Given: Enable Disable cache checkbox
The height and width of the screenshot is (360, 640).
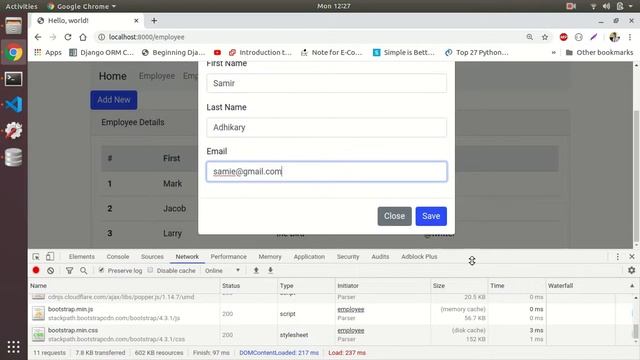Looking at the screenshot, I should (x=150, y=270).
